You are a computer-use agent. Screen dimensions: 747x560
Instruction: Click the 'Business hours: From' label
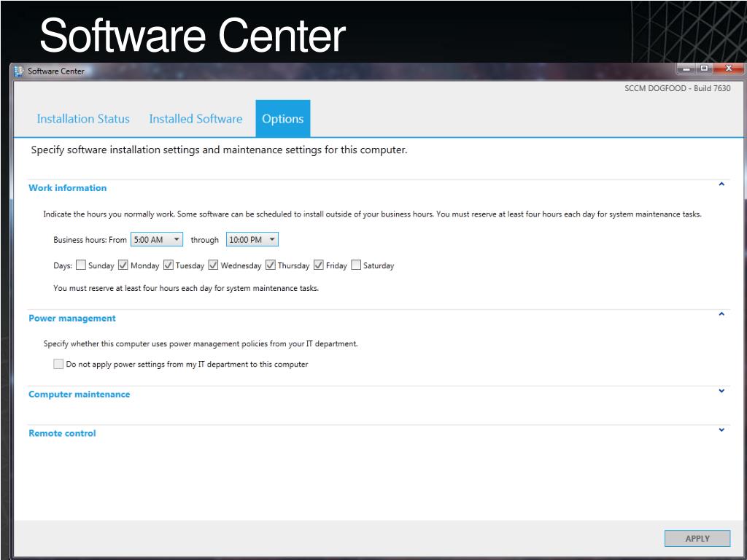[90, 240]
